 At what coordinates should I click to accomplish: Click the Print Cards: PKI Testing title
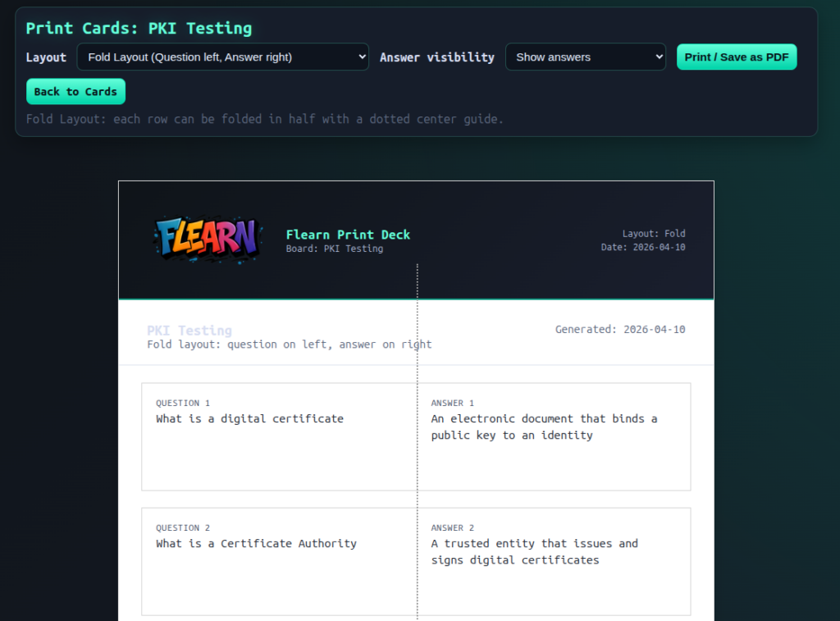pyautogui.click(x=139, y=28)
